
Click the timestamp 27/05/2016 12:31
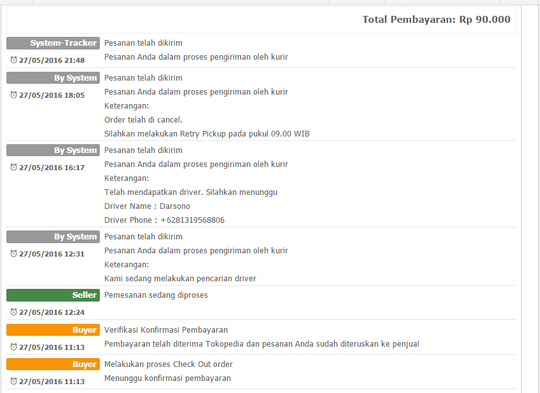coord(52,254)
